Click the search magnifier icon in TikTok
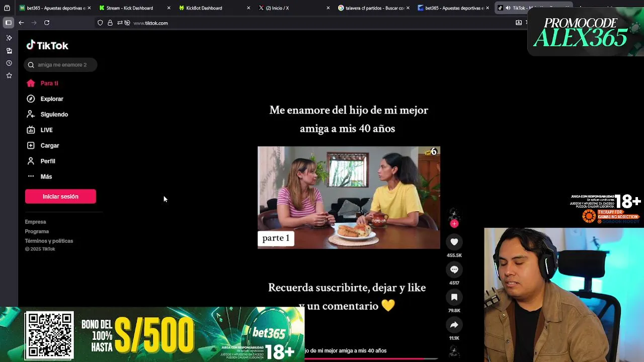 pos(31,65)
